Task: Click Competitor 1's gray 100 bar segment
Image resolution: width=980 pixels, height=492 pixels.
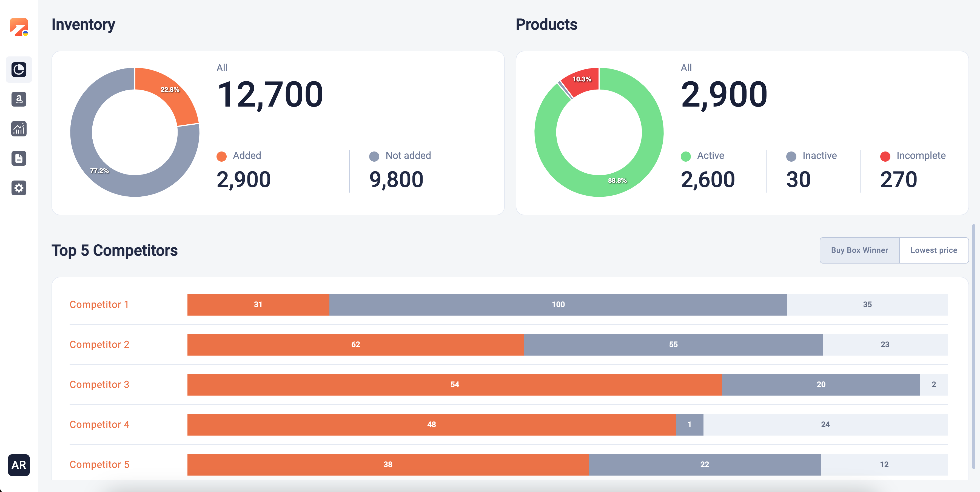Action: (558, 305)
